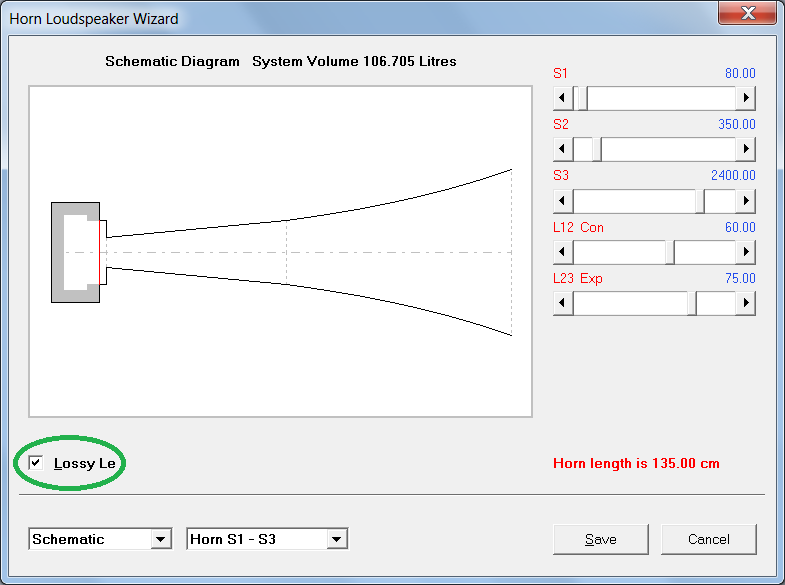Click the S1 value 80.00
The height and width of the screenshot is (585, 785).
pyautogui.click(x=740, y=73)
